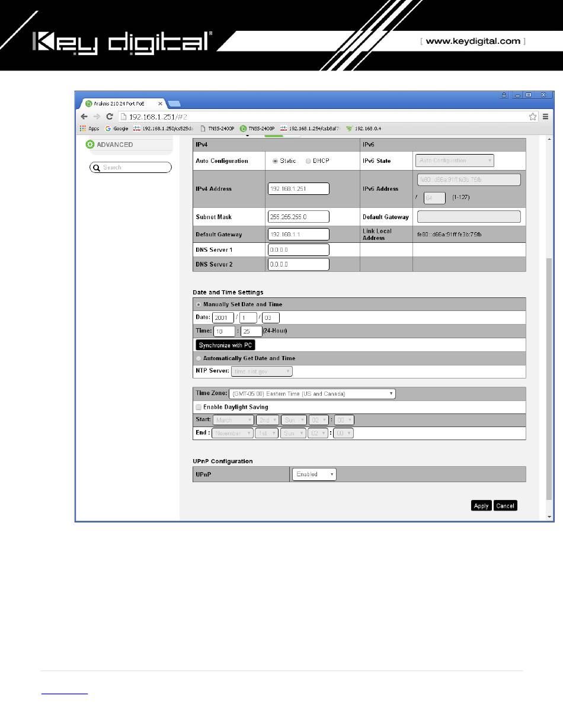Open the first TNSS-2400P bookmark with page icon

click(217, 128)
